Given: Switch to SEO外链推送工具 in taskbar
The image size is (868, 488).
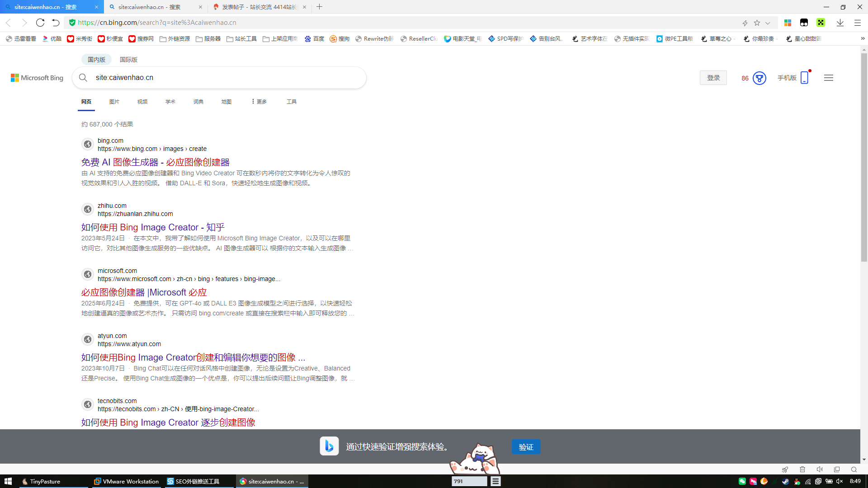Looking at the screenshot, I should point(199,481).
